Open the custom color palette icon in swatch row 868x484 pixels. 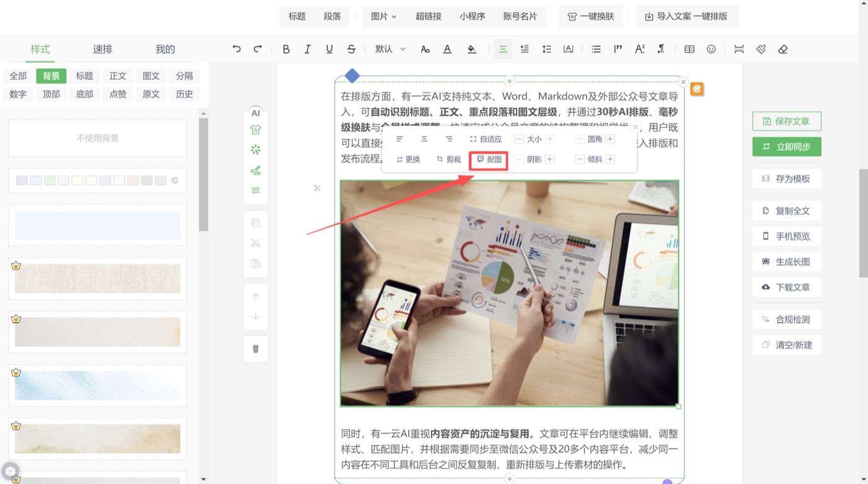tap(175, 181)
